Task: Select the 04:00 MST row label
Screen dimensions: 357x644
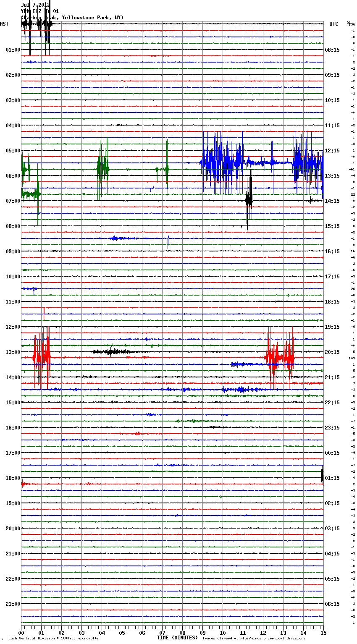Action: [13, 126]
